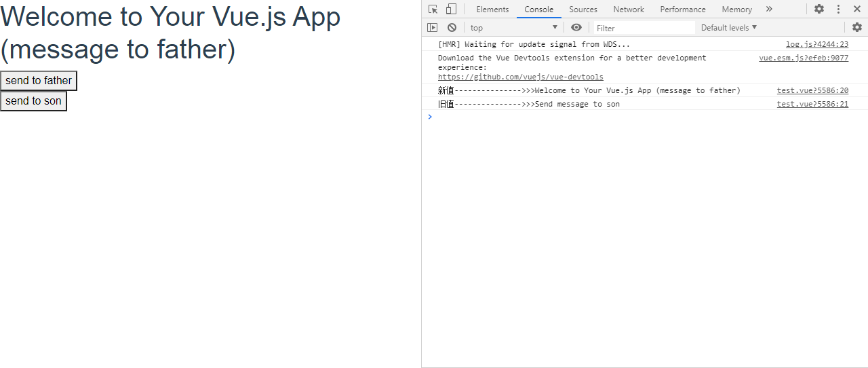Click the 'send to son' button

(33, 101)
